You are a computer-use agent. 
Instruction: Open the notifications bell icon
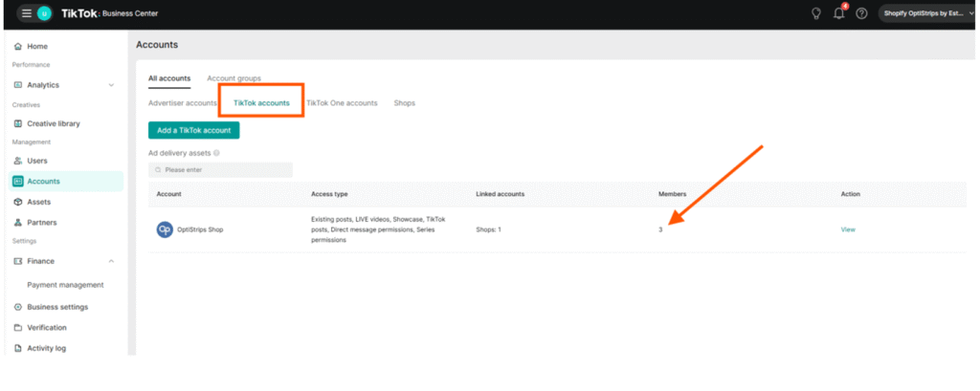coord(838,13)
